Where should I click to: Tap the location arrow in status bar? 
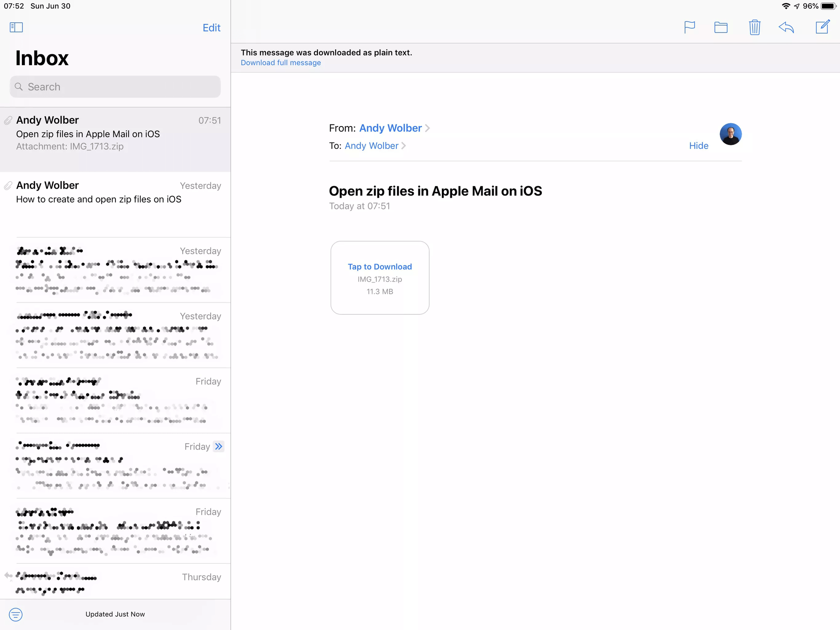[796, 6]
